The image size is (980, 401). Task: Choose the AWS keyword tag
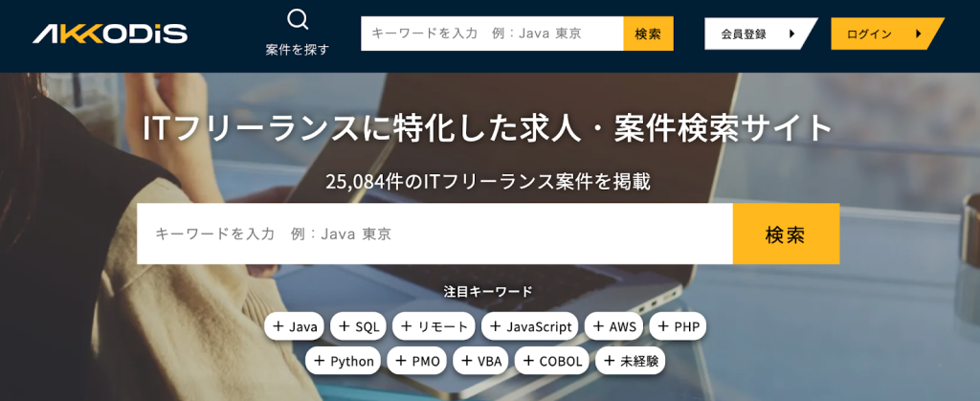pos(613,326)
